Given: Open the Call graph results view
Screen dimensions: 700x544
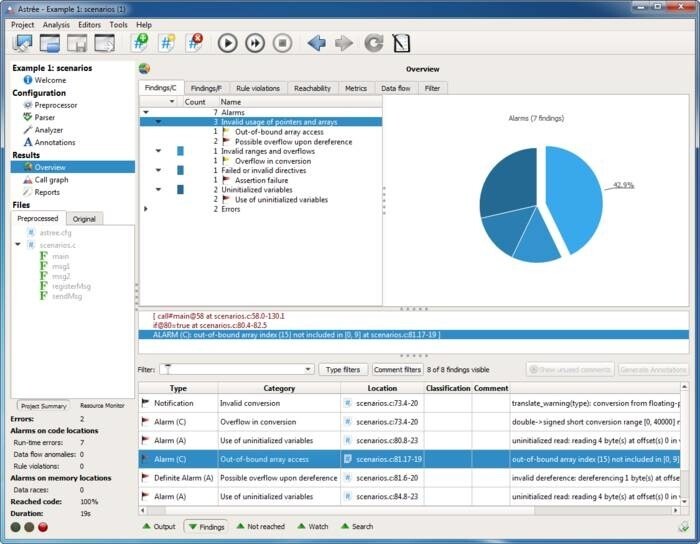Looking at the screenshot, I should 52,180.
